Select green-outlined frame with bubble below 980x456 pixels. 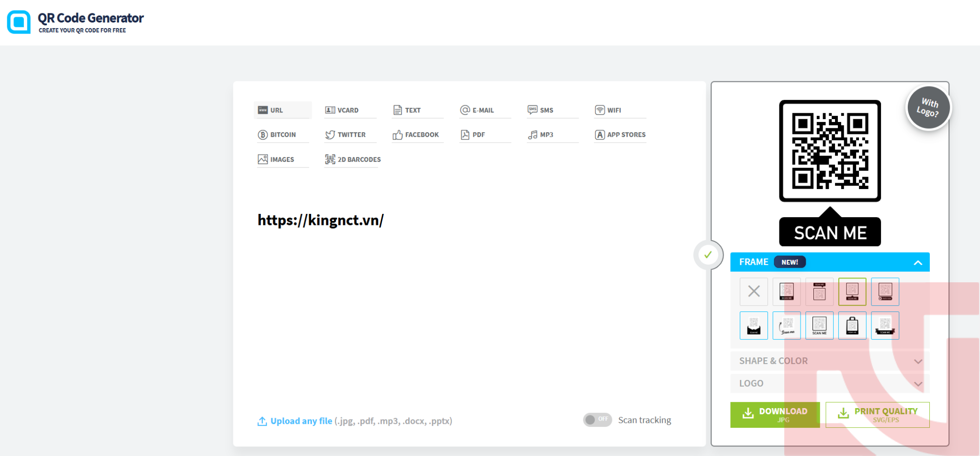point(852,291)
